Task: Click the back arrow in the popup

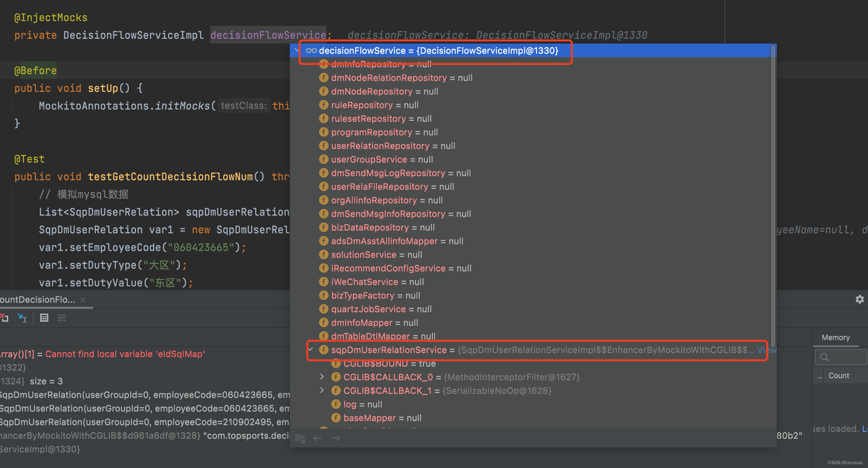Action: 317,438
